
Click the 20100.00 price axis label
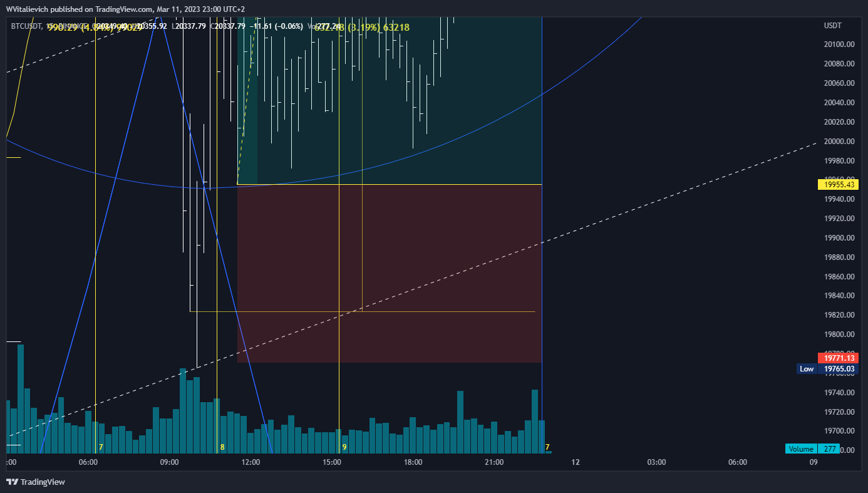click(840, 44)
